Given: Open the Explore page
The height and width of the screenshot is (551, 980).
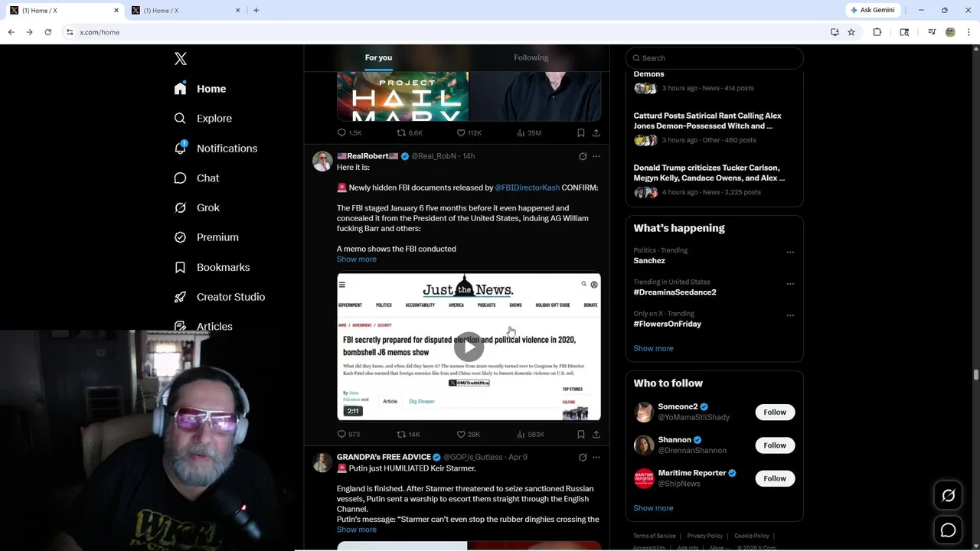Looking at the screenshot, I should click(203, 119).
